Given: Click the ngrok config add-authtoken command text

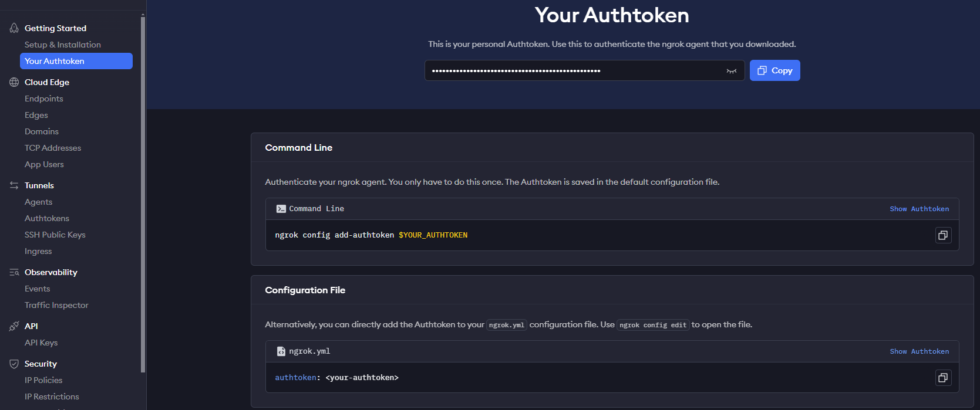Looking at the screenshot, I should pos(335,235).
